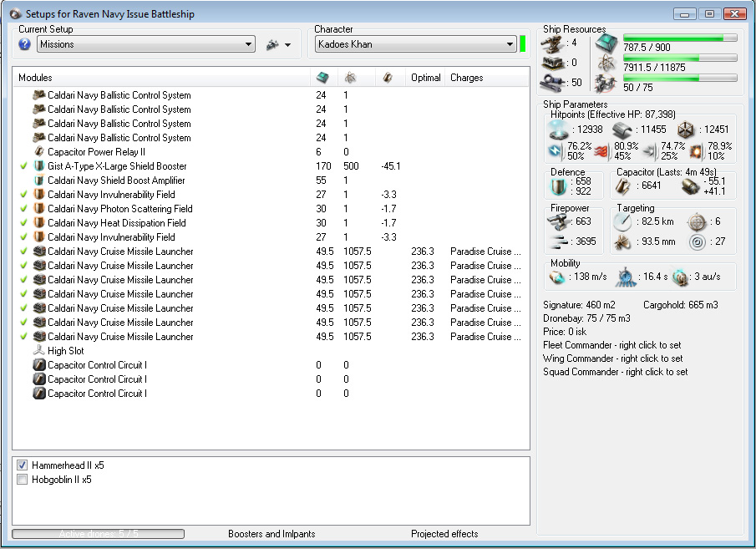Toggle the Heat Dissipation Field active checkmark
Viewport: 756px width, 549px height.
(x=23, y=223)
